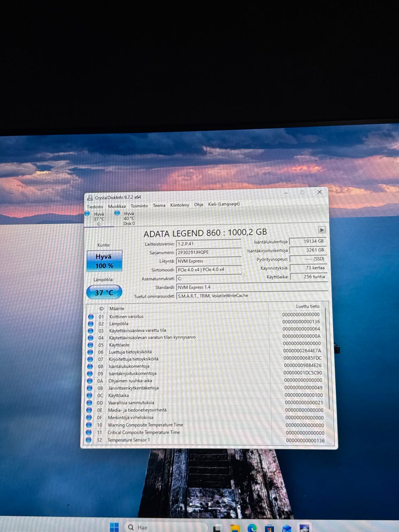The image size is (399, 532).
Task: Select the Vaarallisia sammutuksia attribute text
Action: click(x=131, y=403)
